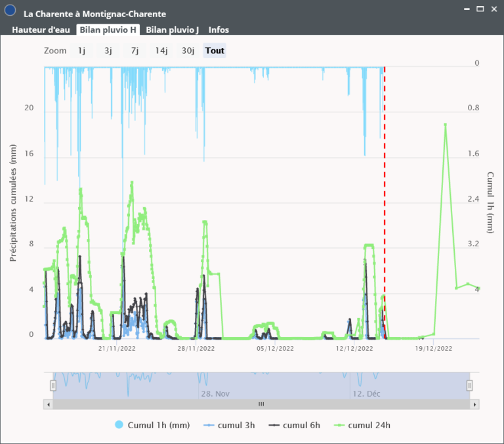The height and width of the screenshot is (444, 504).
Task: Open the Infos tab
Action: pyautogui.click(x=219, y=30)
